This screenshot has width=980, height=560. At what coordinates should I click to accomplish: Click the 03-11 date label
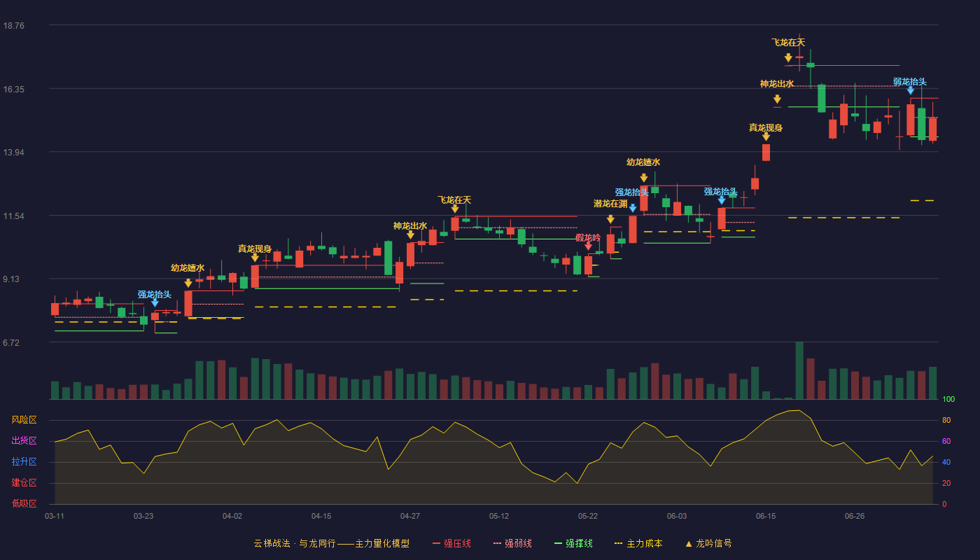click(55, 516)
